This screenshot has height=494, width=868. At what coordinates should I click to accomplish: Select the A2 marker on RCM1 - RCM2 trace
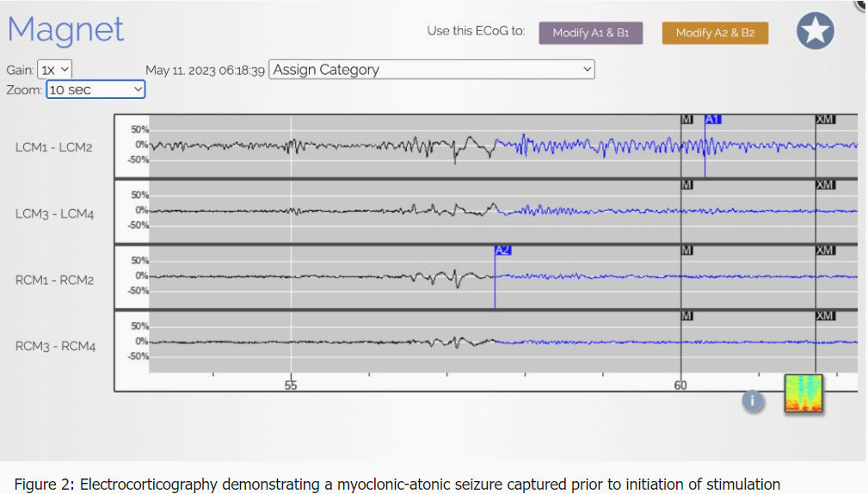tap(502, 250)
